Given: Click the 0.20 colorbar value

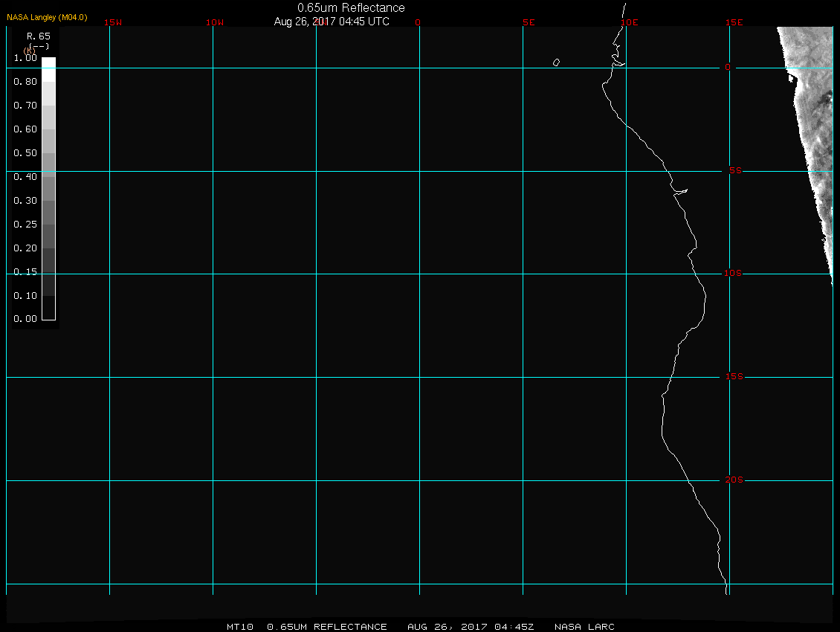Looking at the screenshot, I should [x=25, y=248].
